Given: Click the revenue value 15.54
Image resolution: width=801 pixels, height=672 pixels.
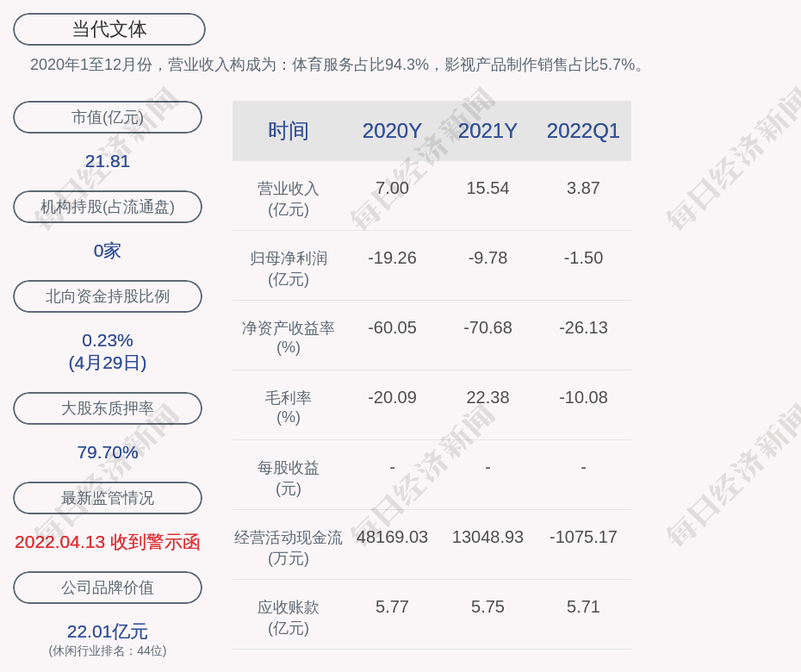Looking at the screenshot, I should 487,188.
